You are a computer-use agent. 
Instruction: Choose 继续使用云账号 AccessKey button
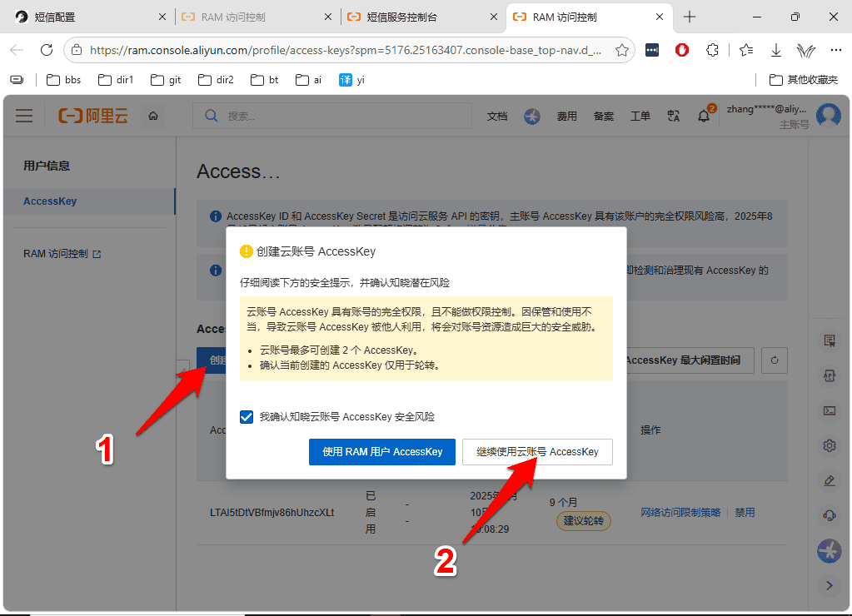click(x=537, y=452)
